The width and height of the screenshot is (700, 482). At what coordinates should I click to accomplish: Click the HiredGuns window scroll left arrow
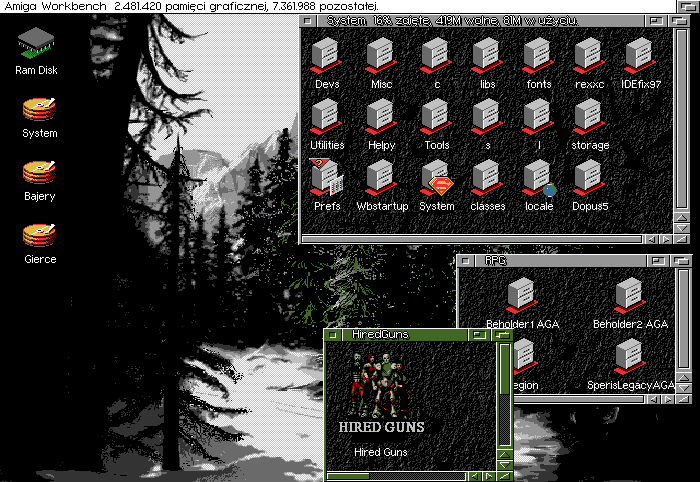[x=475, y=476]
